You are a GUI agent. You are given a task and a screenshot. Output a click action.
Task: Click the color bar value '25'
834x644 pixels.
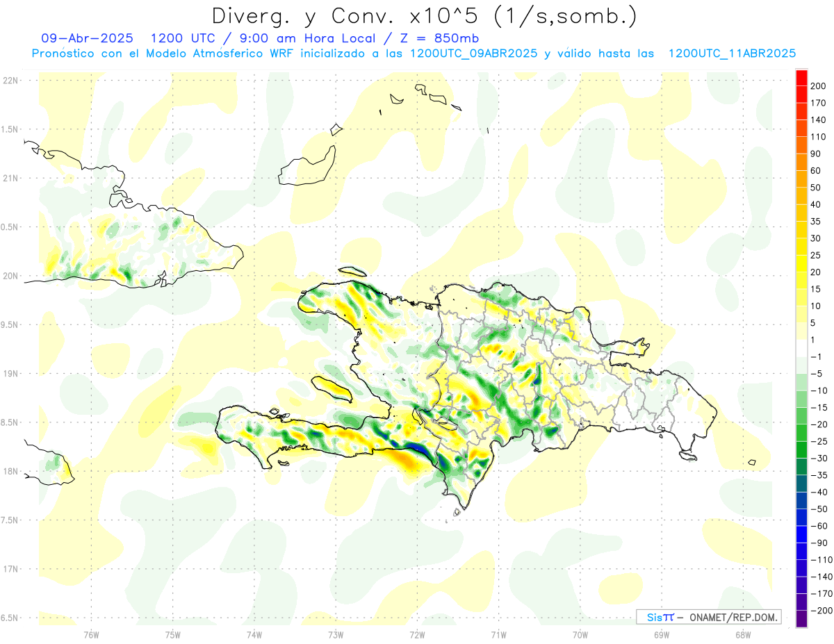(x=816, y=256)
